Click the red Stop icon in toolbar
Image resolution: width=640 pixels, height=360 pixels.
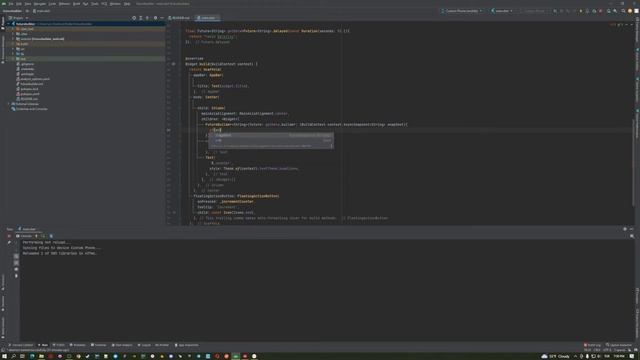[600, 11]
